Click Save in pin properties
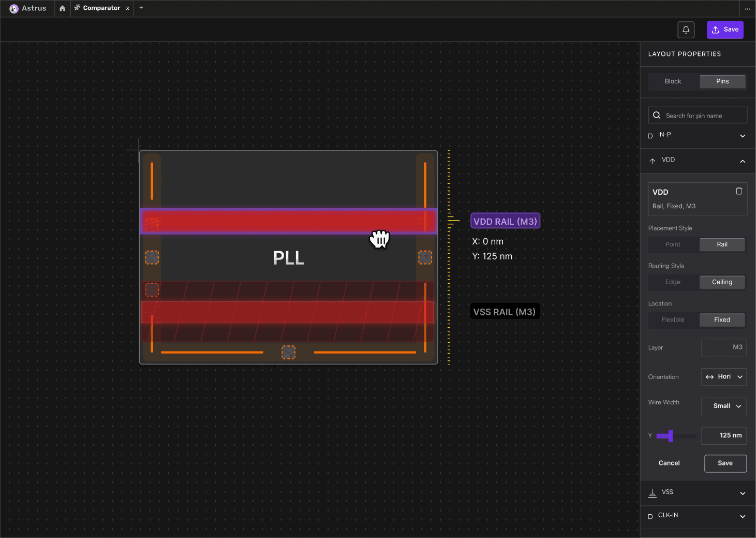 [x=725, y=463]
